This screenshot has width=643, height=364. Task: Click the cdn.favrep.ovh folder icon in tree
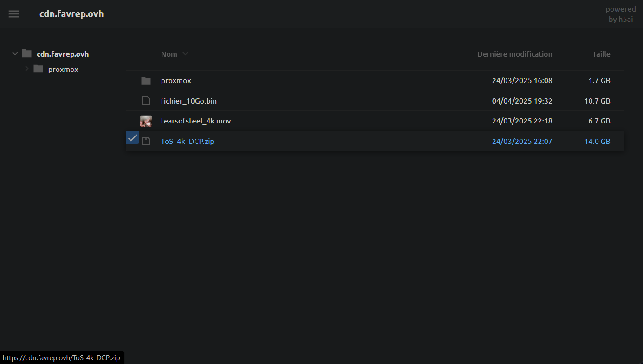(x=27, y=54)
